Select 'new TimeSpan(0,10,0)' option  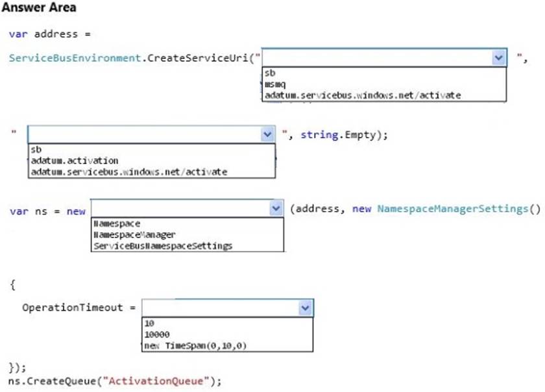[x=195, y=346]
